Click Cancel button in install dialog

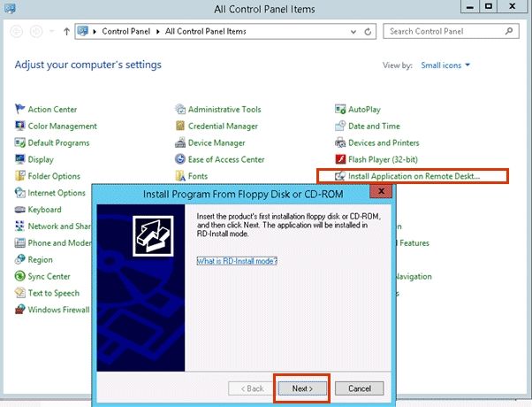[x=360, y=388]
